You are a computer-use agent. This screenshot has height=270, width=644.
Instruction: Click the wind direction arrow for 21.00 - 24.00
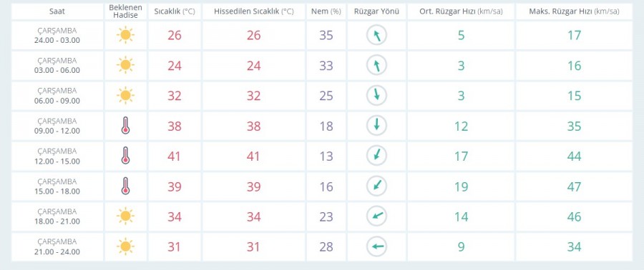pos(376,246)
